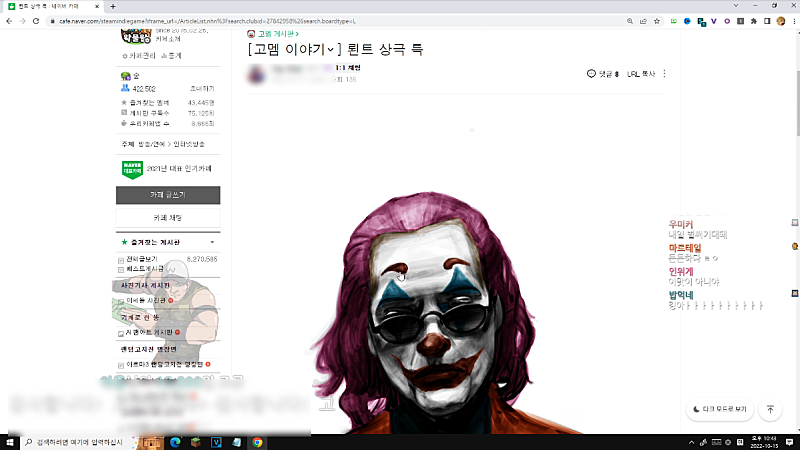Open the 베스트게시글 board
This screenshot has width=800, height=450.
145,268
